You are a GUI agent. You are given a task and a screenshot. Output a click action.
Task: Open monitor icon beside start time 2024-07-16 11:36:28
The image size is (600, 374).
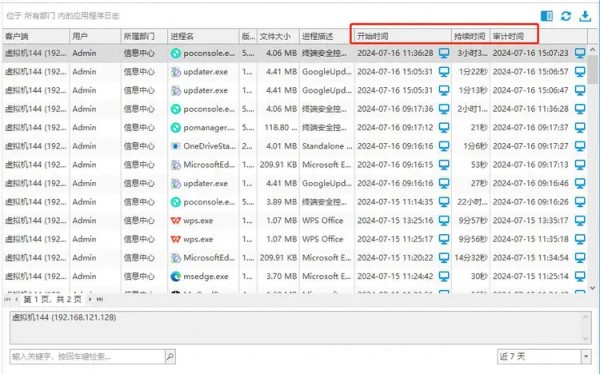pos(444,53)
